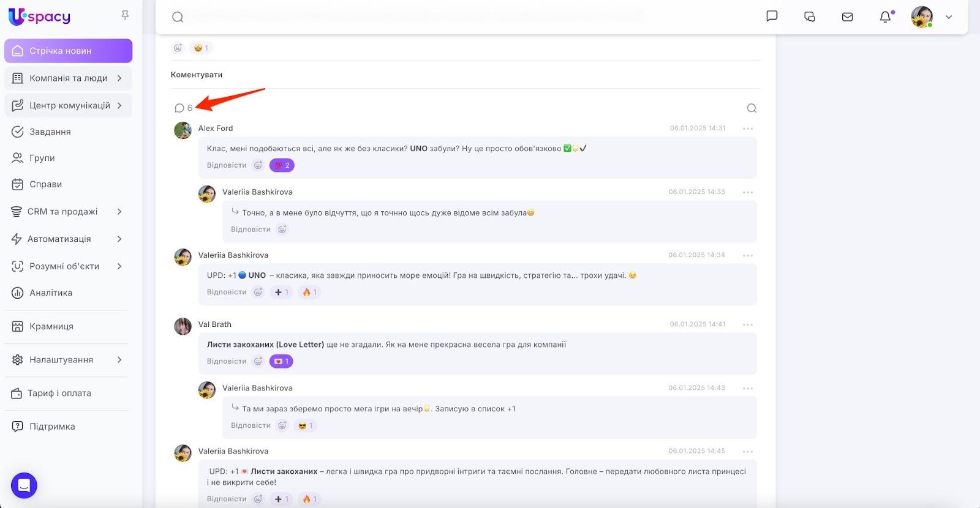Click the user profile avatar in the header
Image resolution: width=980 pixels, height=508 pixels.
click(x=922, y=17)
